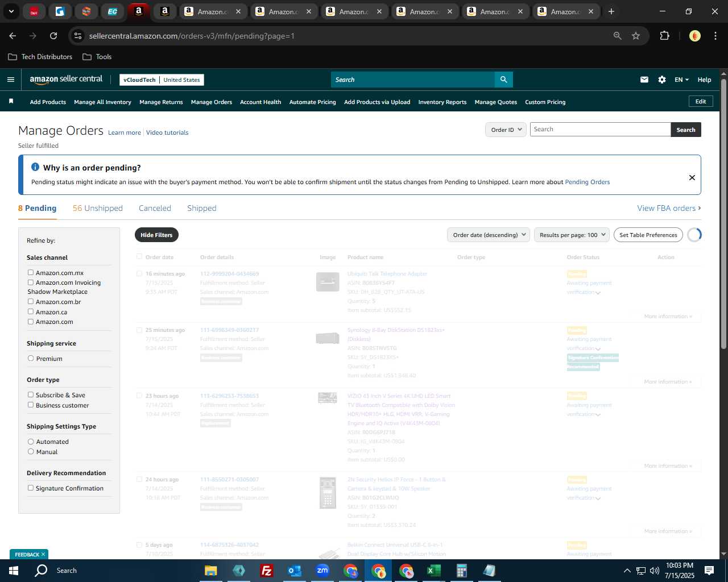Open the vCloudTech United States account switcher
The width and height of the screenshot is (728, 582).
(162, 80)
